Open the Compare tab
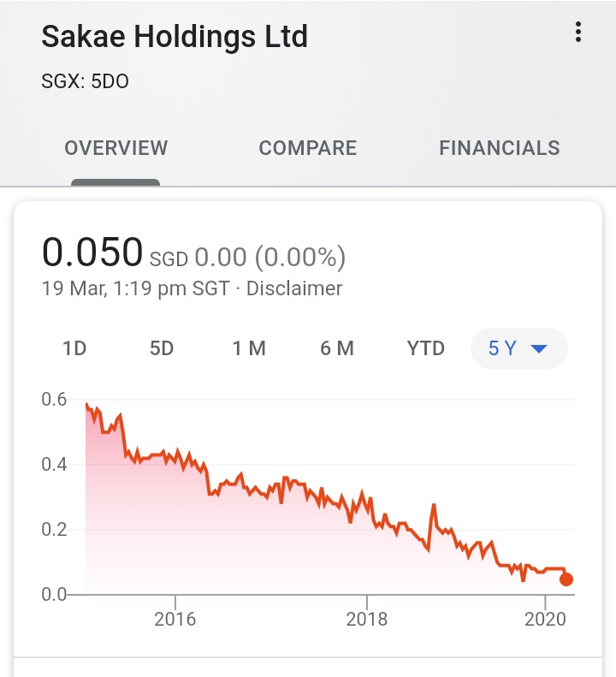Image resolution: width=616 pixels, height=677 pixels. [x=308, y=148]
